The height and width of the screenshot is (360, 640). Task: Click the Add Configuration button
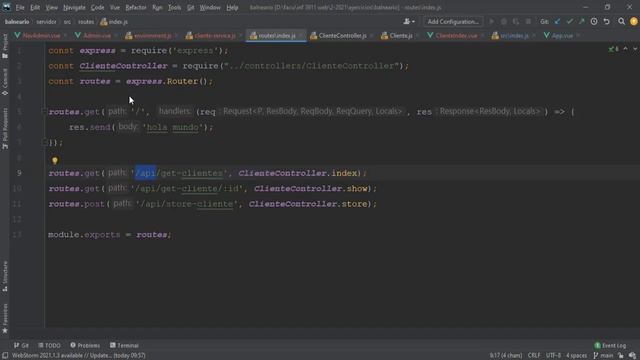click(x=453, y=22)
